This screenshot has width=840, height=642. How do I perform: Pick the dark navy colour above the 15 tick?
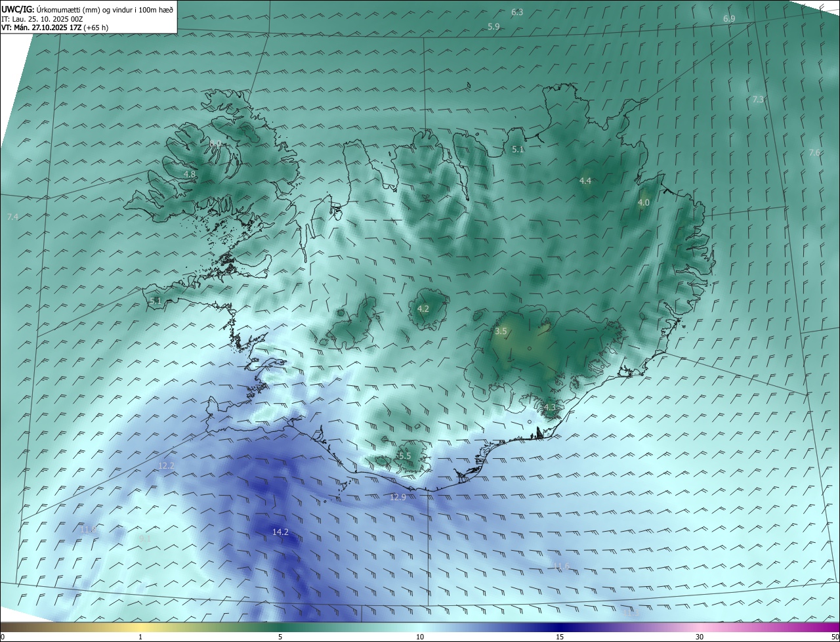560,627
